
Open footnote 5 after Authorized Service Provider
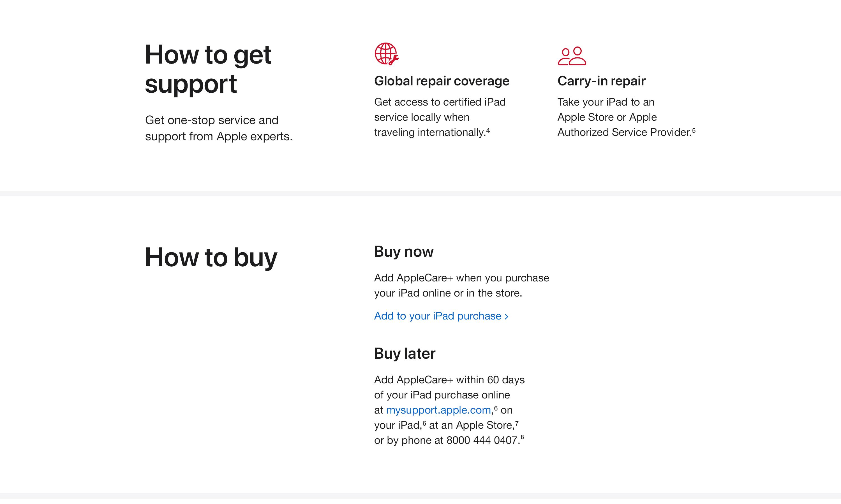(694, 130)
